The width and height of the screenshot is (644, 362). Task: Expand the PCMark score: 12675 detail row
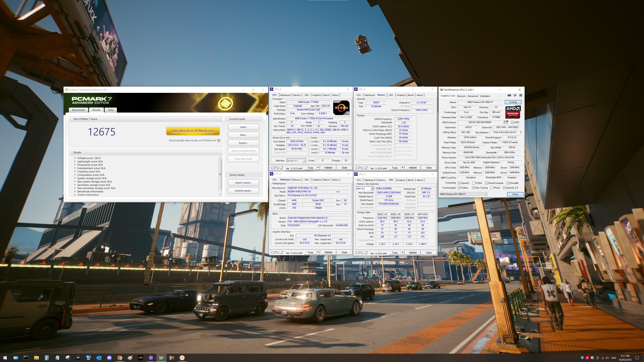pos(75,158)
